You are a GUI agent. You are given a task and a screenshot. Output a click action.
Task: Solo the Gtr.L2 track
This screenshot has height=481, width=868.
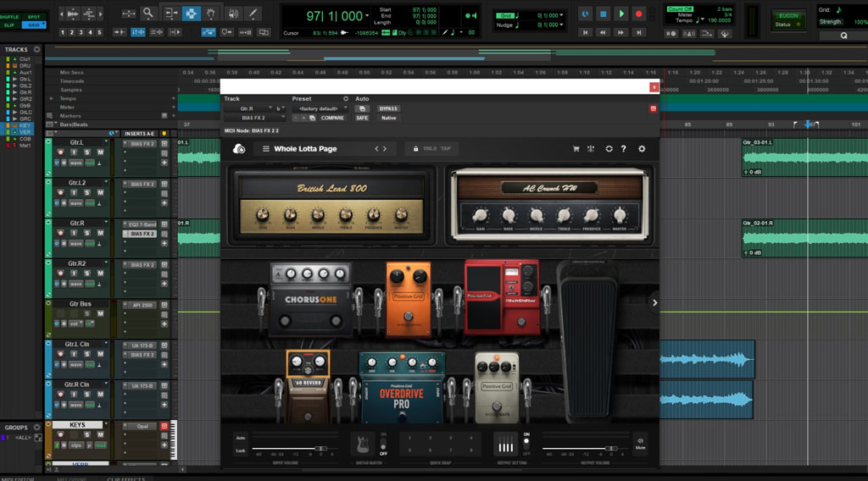coord(87,192)
